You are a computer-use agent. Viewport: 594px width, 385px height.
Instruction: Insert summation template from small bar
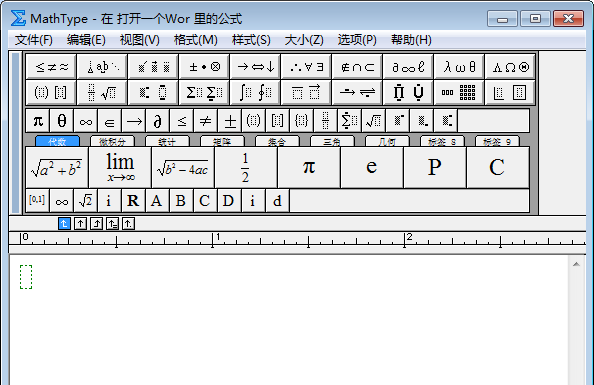(x=349, y=121)
